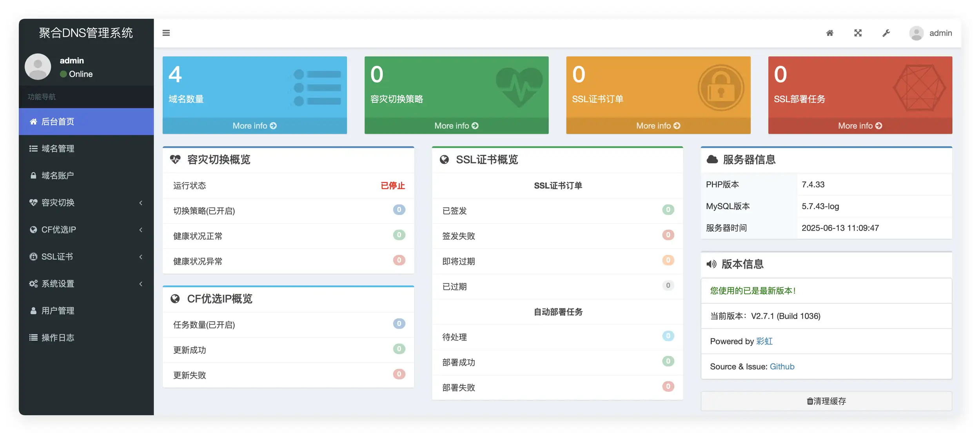980x434 pixels.
Task: Click the polygon icon on SSL部署任务 card
Action: pos(919,88)
